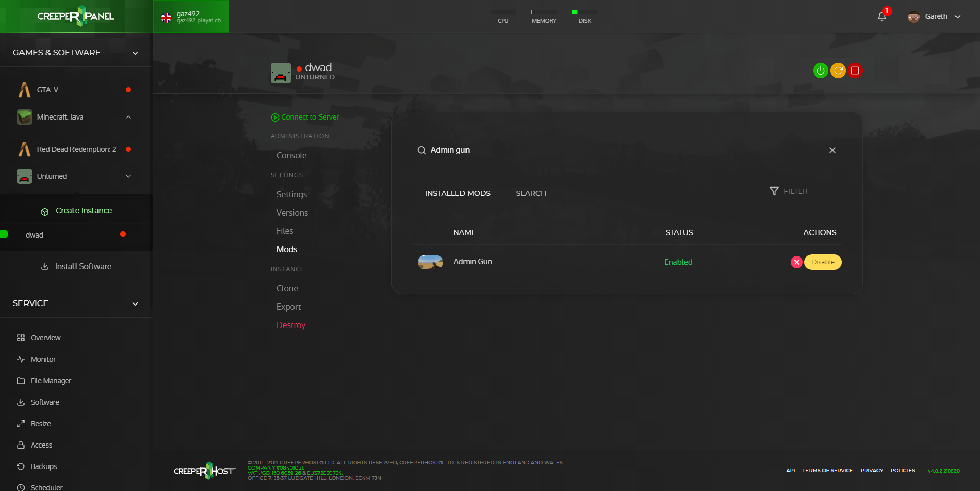
Task: Click the Admin Gun mod name
Action: pos(473,262)
